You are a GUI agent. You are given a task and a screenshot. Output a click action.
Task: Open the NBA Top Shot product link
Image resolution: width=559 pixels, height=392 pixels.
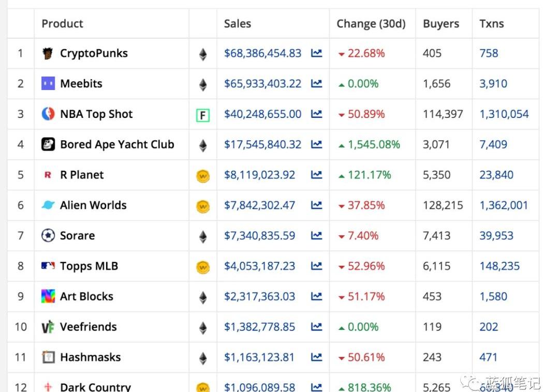click(96, 114)
